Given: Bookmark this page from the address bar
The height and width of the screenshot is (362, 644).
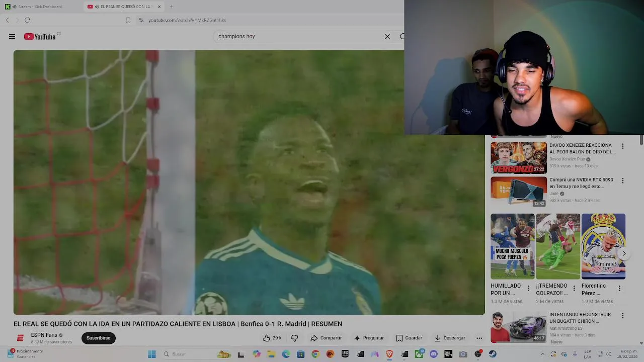Looking at the screenshot, I should pos(128,20).
